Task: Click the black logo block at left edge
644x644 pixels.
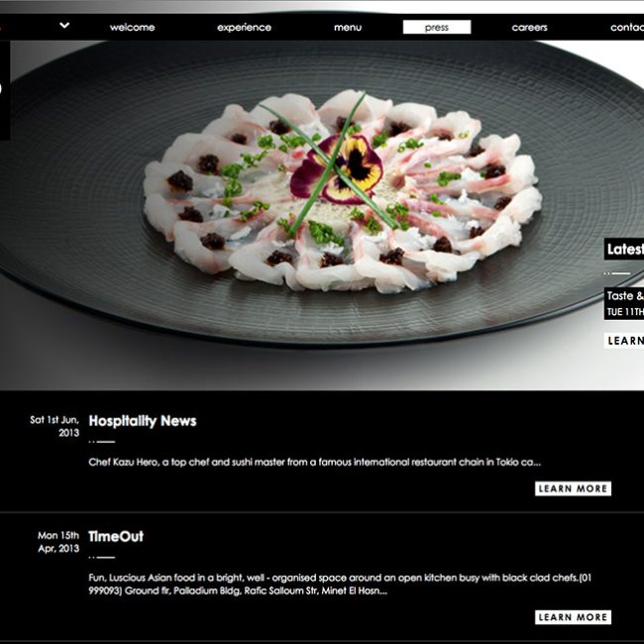Action: 5,90
